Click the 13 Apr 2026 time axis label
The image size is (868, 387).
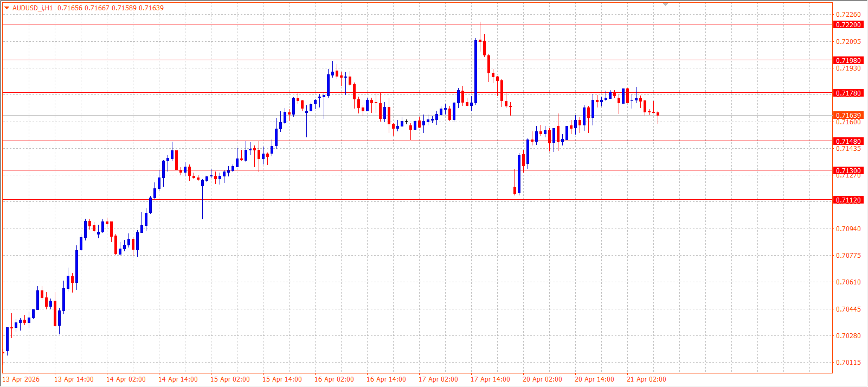click(21, 379)
